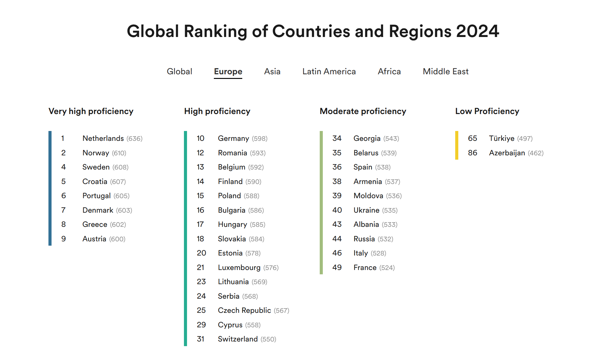This screenshot has height=364, width=591.
Task: Select Poland (588) entry
Action: pyautogui.click(x=239, y=196)
